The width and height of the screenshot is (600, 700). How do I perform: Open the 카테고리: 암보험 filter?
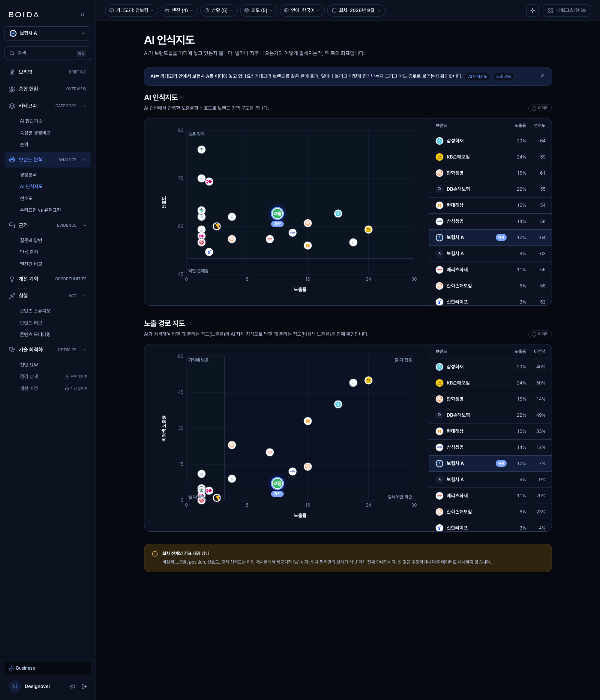click(x=132, y=10)
